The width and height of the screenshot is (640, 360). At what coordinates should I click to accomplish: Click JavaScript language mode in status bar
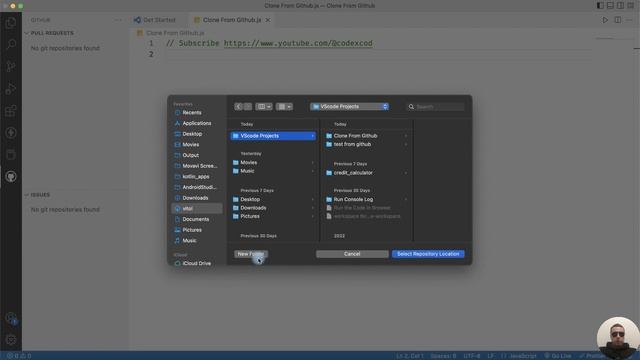point(519,356)
